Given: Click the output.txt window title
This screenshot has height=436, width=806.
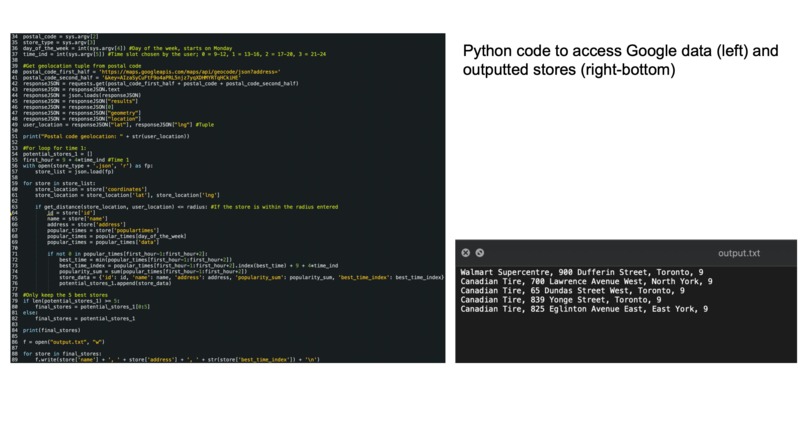Looking at the screenshot, I should (x=739, y=253).
